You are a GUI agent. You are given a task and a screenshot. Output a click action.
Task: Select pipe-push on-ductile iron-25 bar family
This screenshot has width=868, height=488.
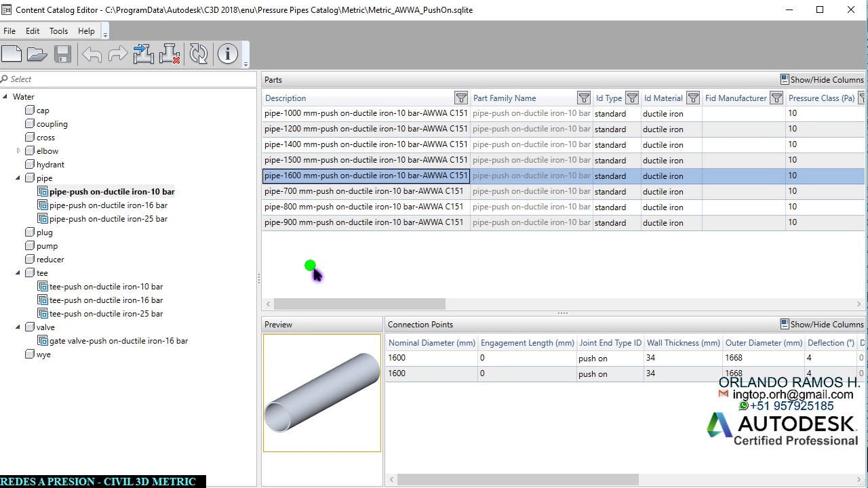click(x=108, y=219)
